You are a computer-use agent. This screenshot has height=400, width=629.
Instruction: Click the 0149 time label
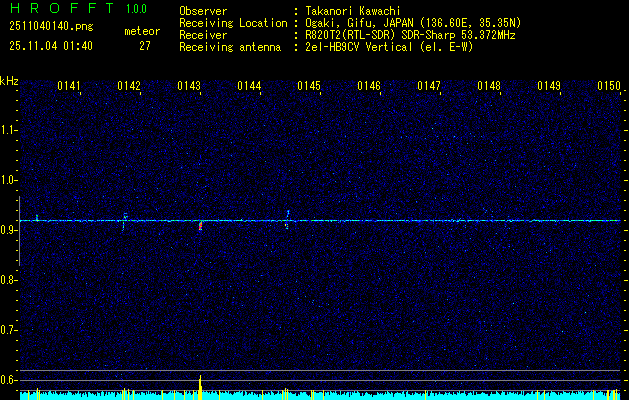click(x=549, y=86)
